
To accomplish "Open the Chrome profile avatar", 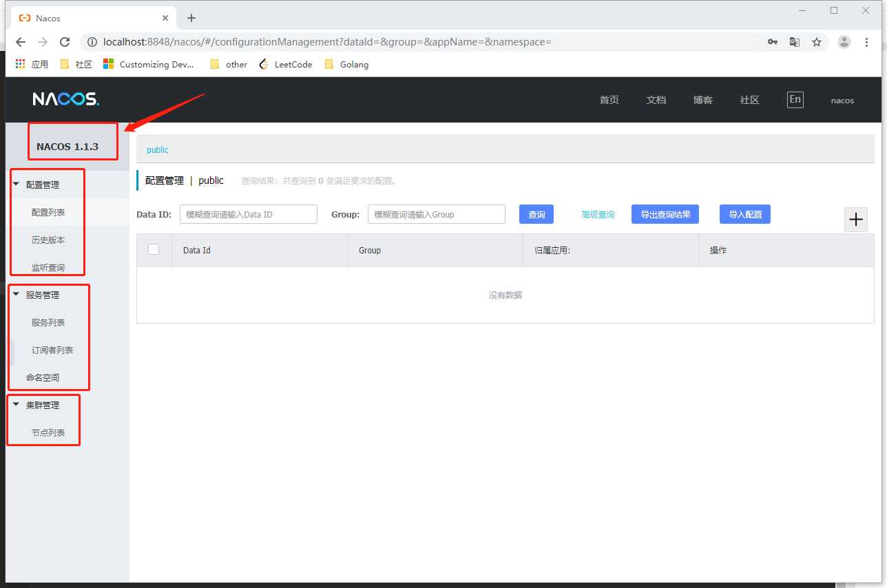I will click(x=844, y=42).
